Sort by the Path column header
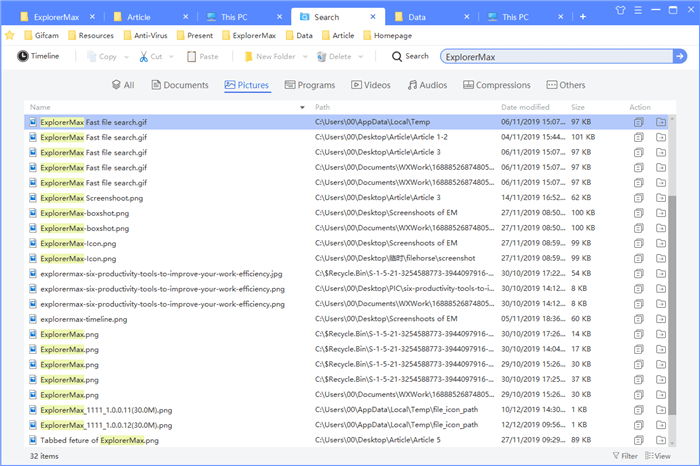This screenshot has height=466, width=700. pos(322,107)
